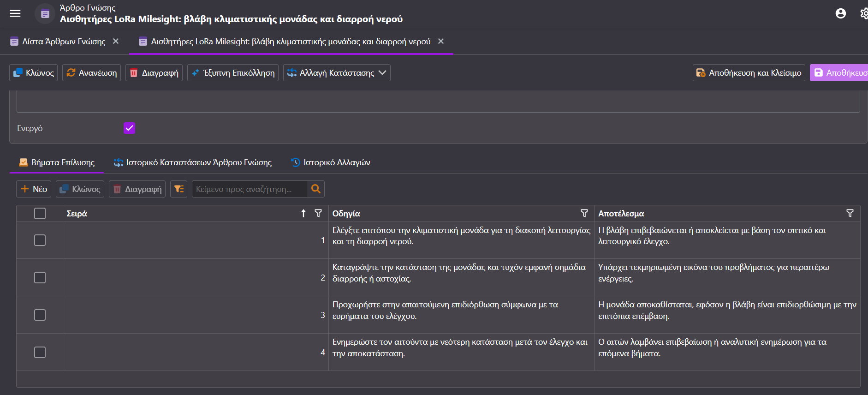868x395 pixels.
Task: Click the knowledge article document icon in header
Action: tap(45, 14)
